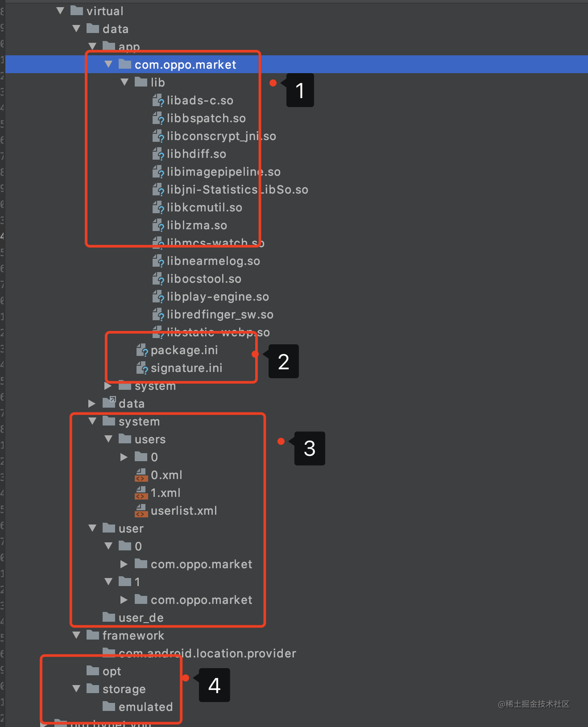Select the libplay-engine.so file name

(x=218, y=297)
